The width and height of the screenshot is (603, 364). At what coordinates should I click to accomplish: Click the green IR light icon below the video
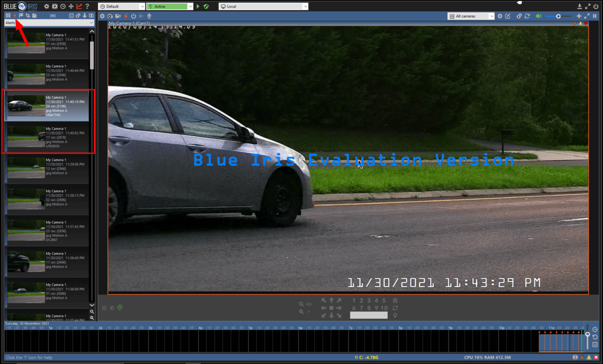click(120, 307)
